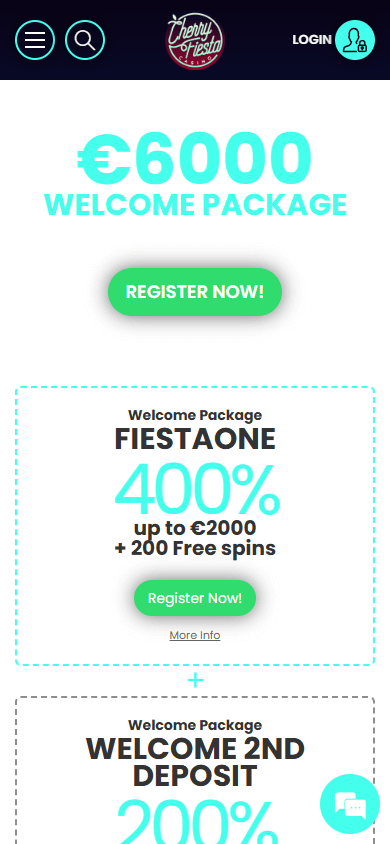Image resolution: width=390 pixels, height=844 pixels.
Task: Open the live chat bubble
Action: pos(350,804)
